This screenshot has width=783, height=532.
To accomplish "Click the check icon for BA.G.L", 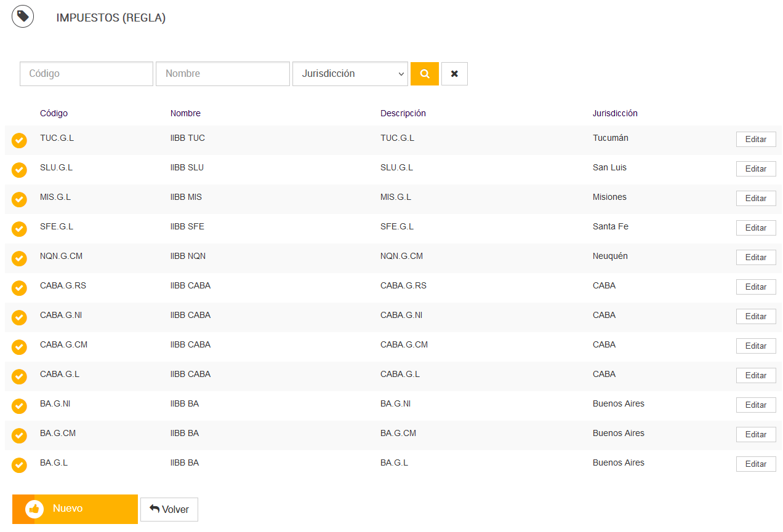I will pos(20,465).
